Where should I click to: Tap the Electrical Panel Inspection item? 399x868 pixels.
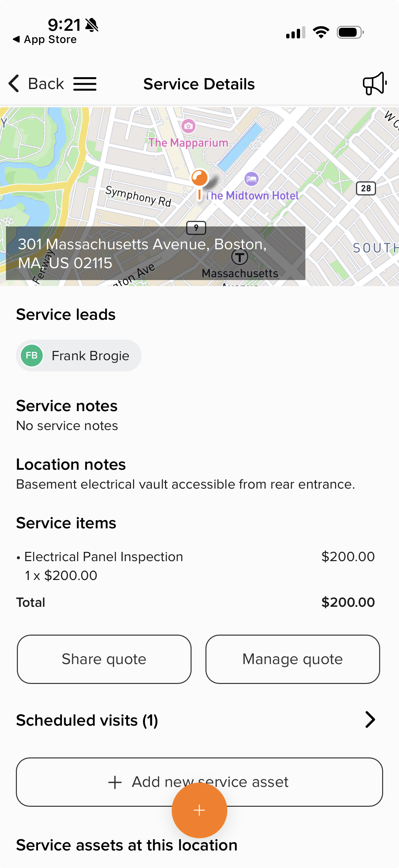click(x=104, y=557)
